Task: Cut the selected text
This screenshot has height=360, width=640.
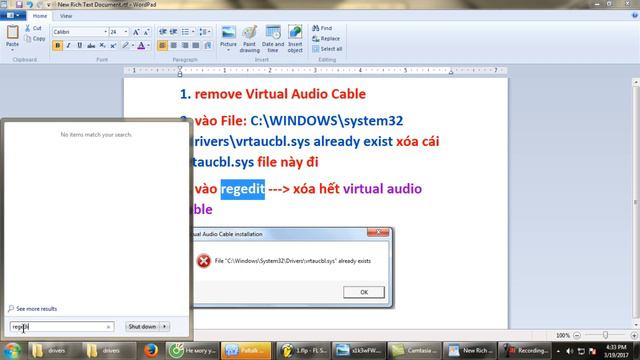Action: click(x=33, y=28)
